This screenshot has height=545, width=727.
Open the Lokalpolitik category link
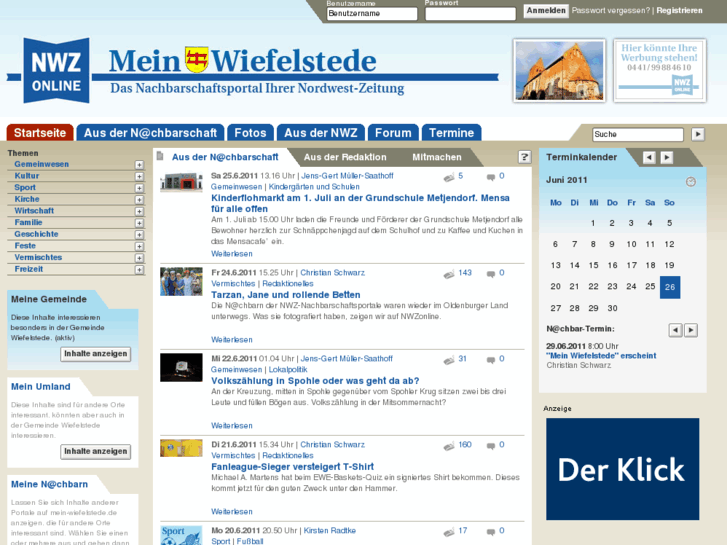(x=288, y=369)
